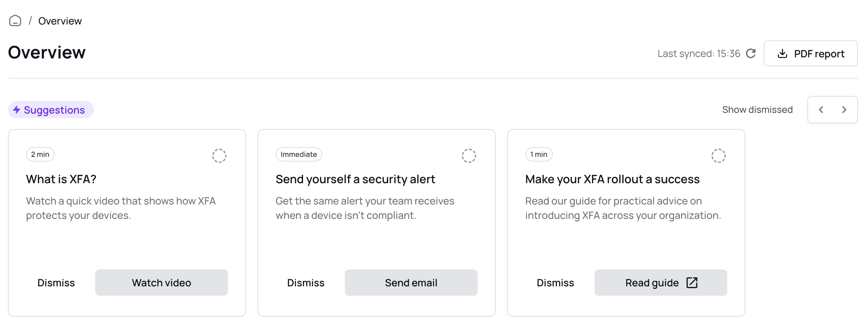868x326 pixels.
Task: Go to previous suggestions with left chevron
Action: [821, 110]
